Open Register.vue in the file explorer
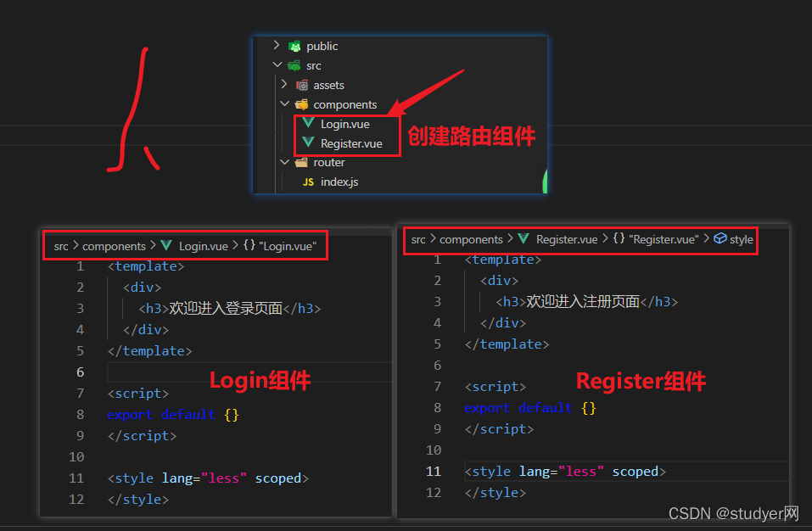 351,143
